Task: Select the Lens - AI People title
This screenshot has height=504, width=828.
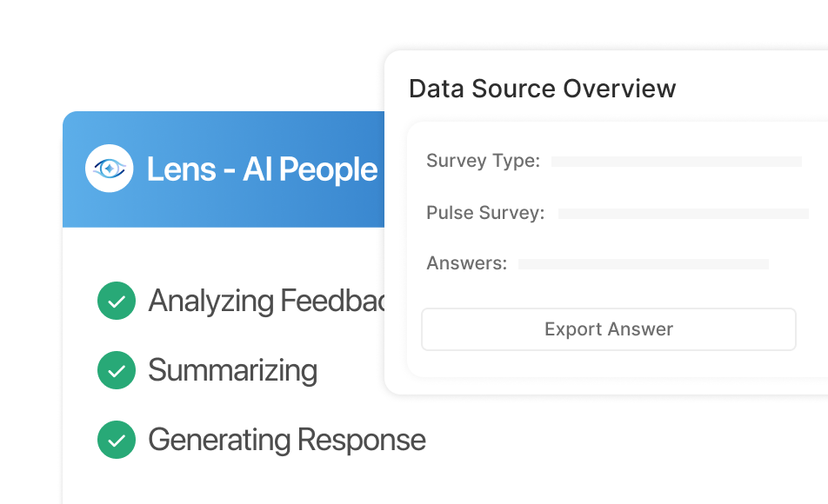Action: [x=263, y=169]
